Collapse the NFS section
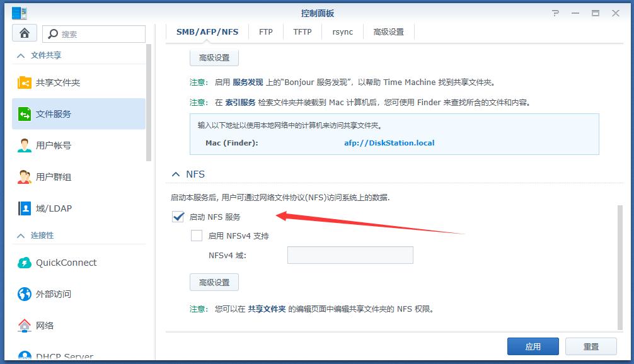Screen dimensions: 634x364 (x=175, y=174)
